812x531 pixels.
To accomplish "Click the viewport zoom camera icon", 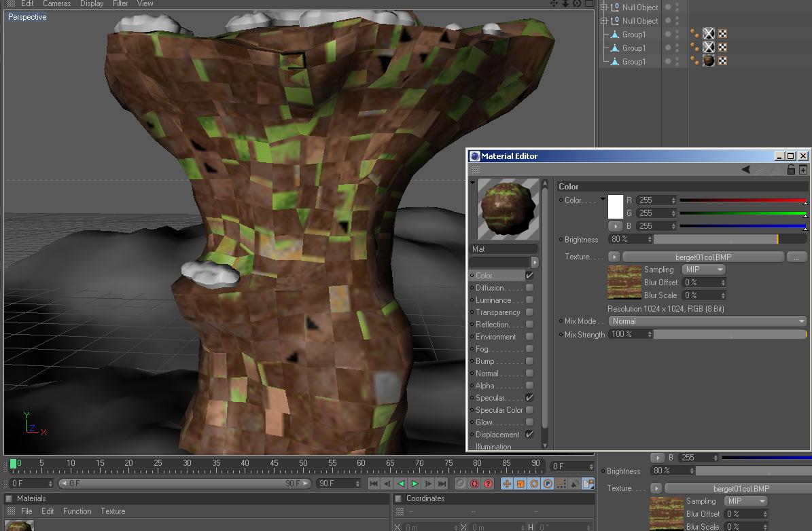I will (565, 3).
